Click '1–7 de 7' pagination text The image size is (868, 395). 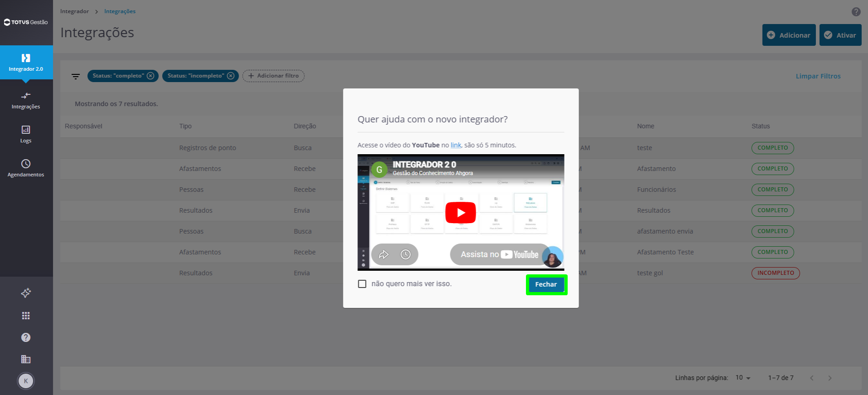tap(781, 378)
